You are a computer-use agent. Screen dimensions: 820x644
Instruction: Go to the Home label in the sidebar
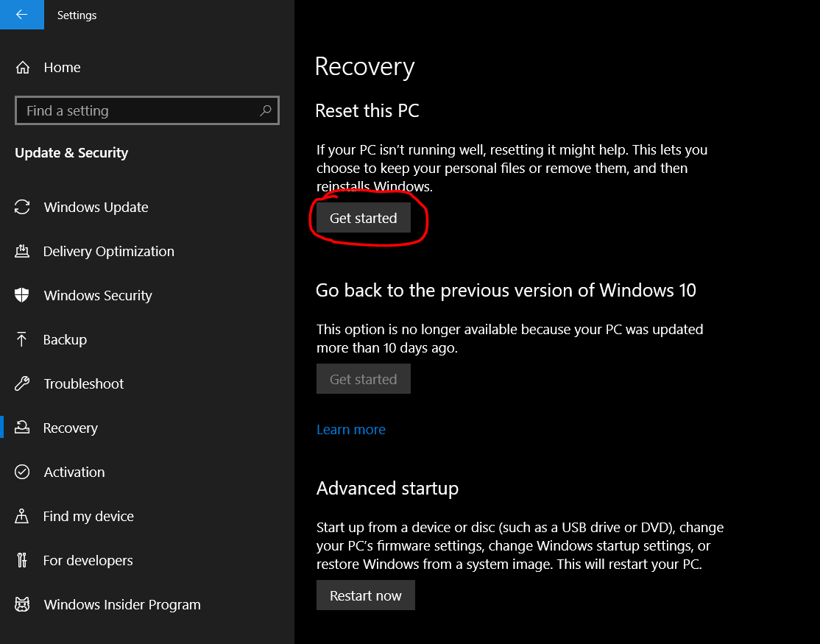click(62, 68)
